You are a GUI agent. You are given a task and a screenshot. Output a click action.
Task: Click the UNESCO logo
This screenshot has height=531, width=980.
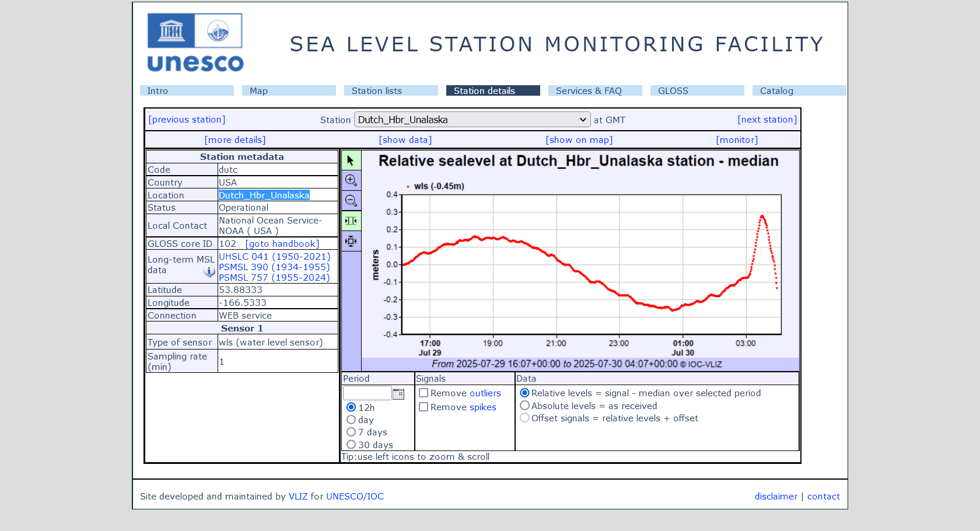pyautogui.click(x=195, y=43)
